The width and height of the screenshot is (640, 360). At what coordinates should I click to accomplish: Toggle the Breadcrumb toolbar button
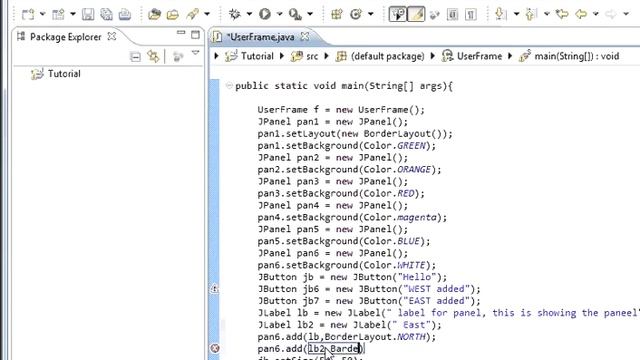click(398, 14)
